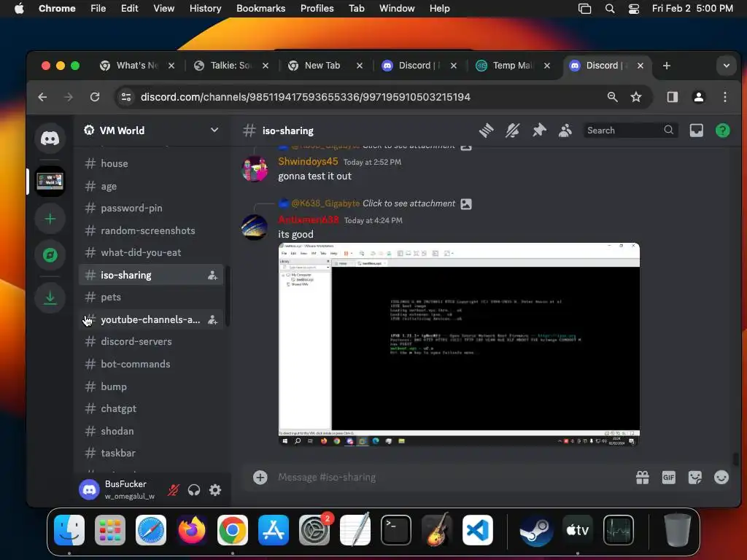This screenshot has width=747, height=560.
Task: Open the Bookmarks menu in menu bar
Action: point(260,8)
